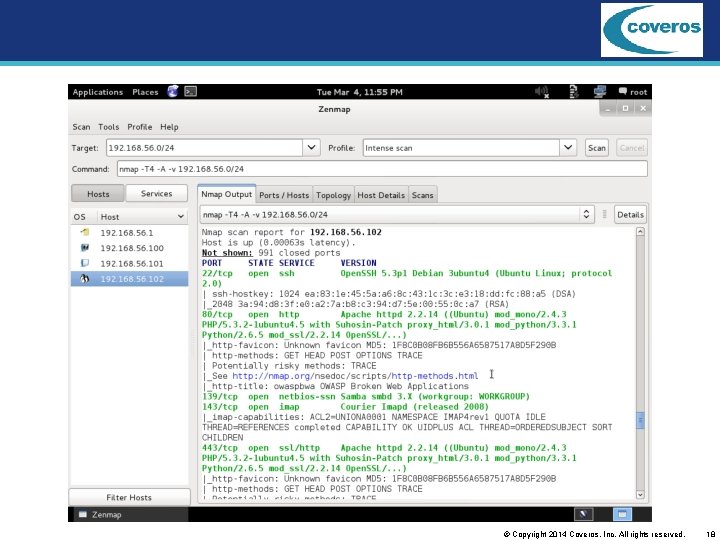Click the Linux penguin icon for 192.168.56.102
Screen dimensions: 720x540
(x=85, y=279)
